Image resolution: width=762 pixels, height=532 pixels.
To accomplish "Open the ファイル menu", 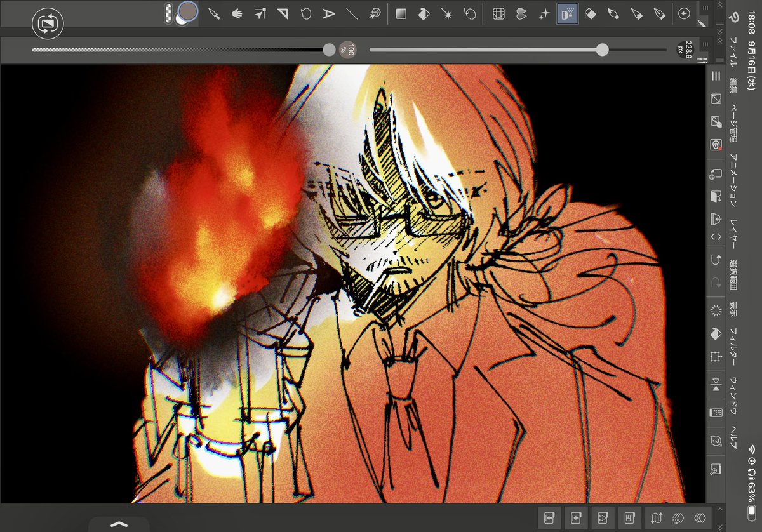I will click(733, 53).
